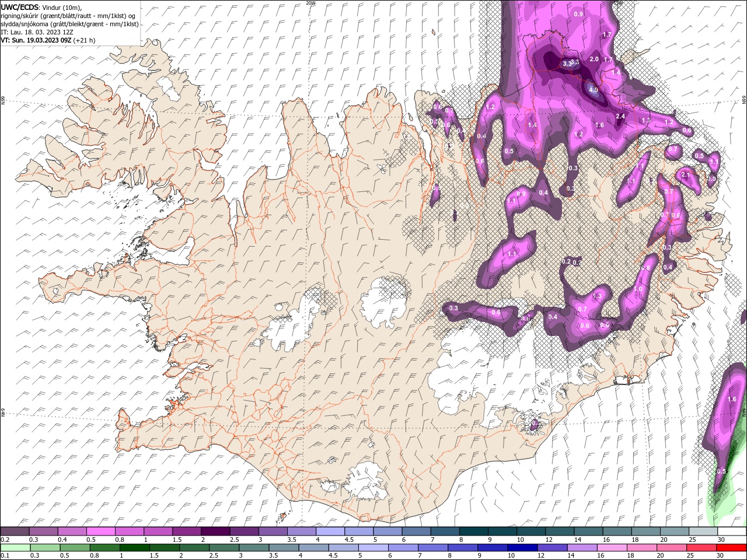The width and height of the screenshot is (747, 560).
Task: Select the bright pink 0.5 snow legend swatch
Action: (x=100, y=531)
